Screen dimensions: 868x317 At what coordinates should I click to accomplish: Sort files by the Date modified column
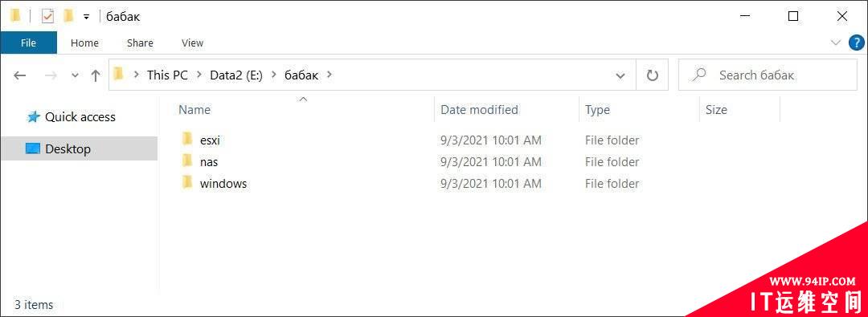coord(479,109)
